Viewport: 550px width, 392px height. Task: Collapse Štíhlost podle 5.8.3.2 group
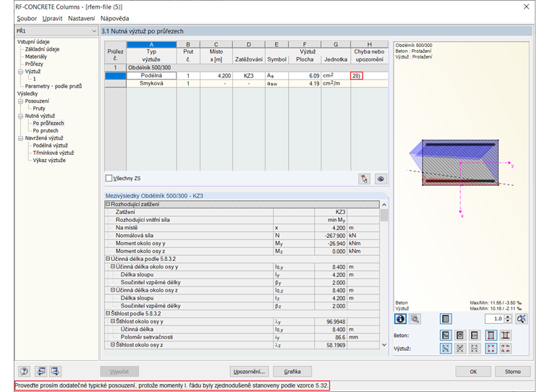pos(108,313)
